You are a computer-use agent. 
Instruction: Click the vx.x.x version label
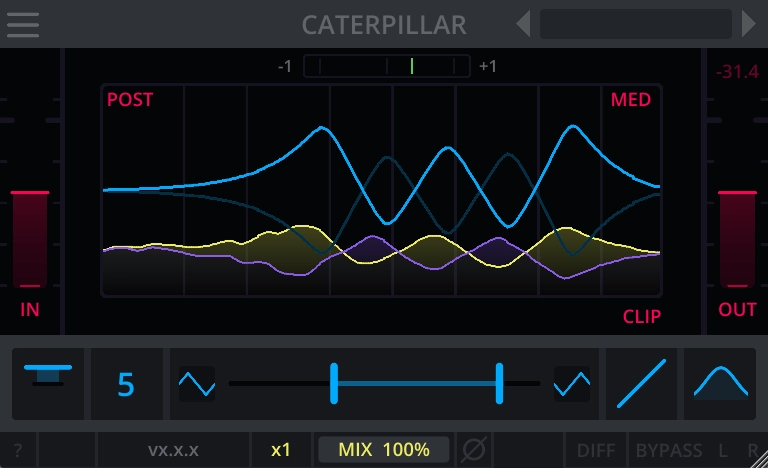click(173, 450)
